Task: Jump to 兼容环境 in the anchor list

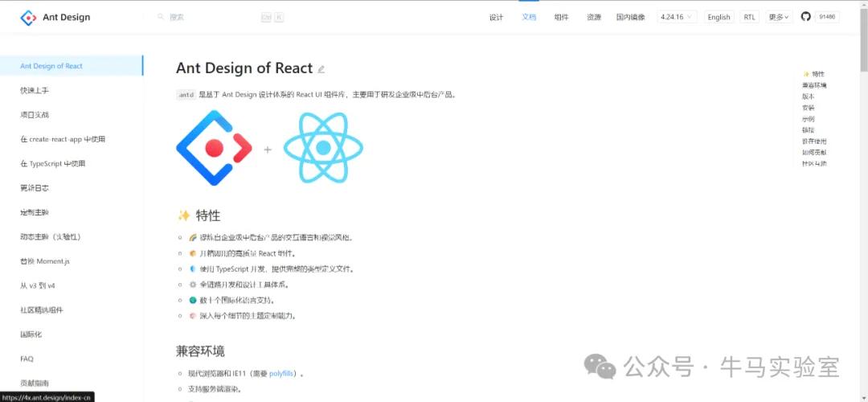Action: 814,85
